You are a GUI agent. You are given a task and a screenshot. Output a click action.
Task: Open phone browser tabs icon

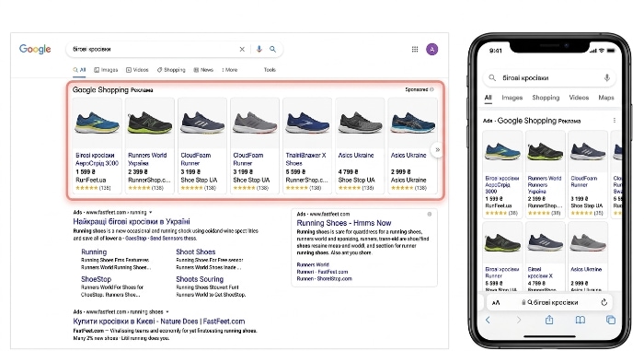[x=611, y=320]
